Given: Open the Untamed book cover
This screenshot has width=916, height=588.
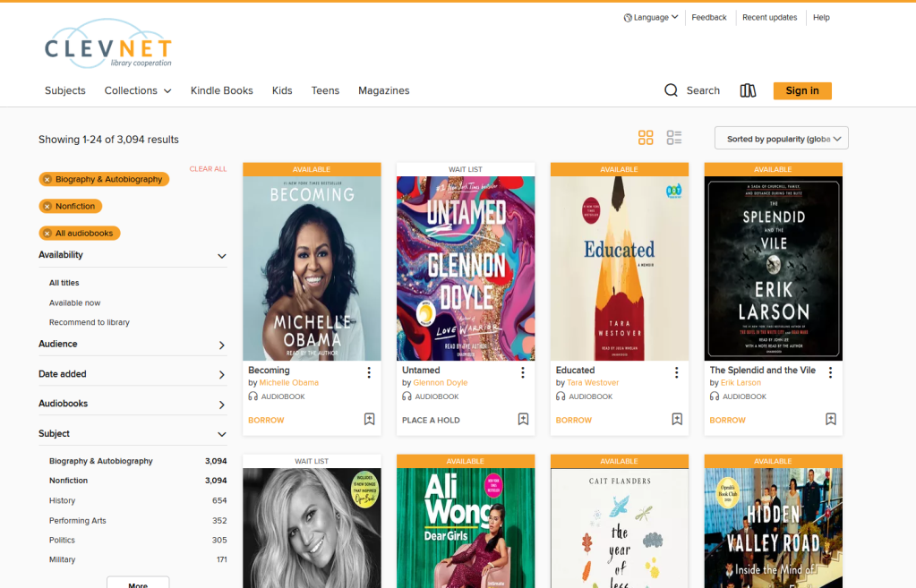Looking at the screenshot, I should click(x=466, y=268).
